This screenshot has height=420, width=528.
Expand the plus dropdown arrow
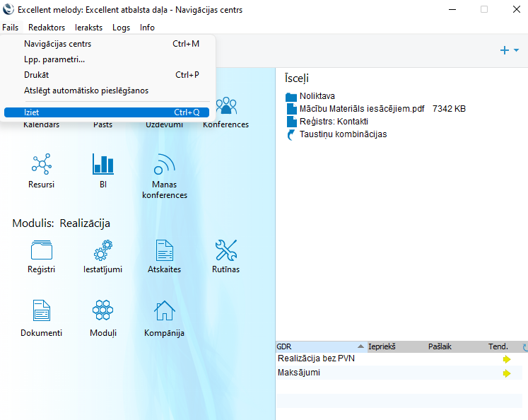click(517, 51)
